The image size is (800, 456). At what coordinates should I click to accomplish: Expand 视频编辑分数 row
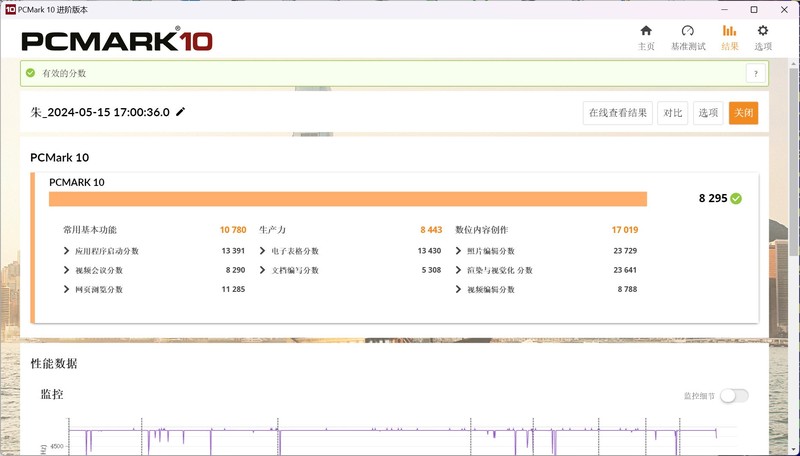[x=458, y=289]
